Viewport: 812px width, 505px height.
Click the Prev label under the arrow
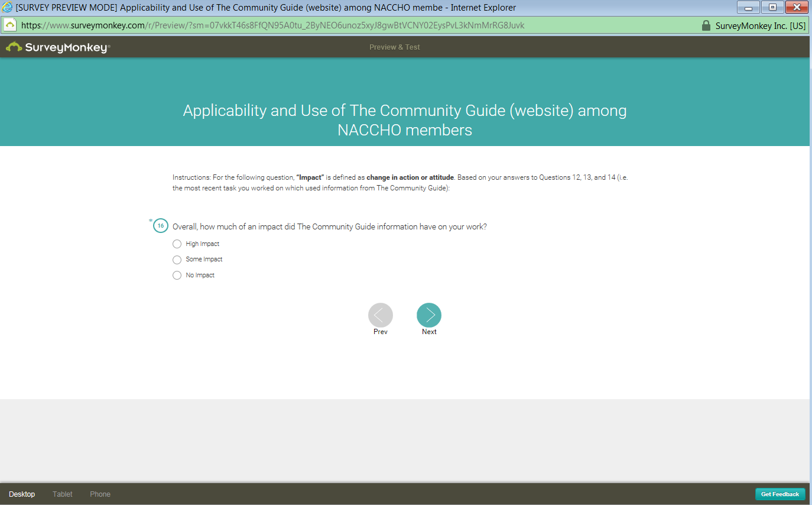(381, 332)
